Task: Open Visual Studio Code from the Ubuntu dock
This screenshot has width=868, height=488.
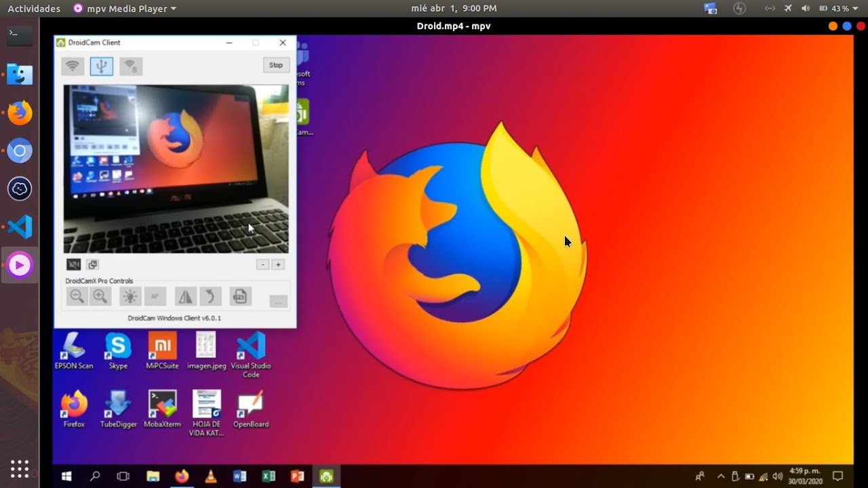Action: (20, 226)
